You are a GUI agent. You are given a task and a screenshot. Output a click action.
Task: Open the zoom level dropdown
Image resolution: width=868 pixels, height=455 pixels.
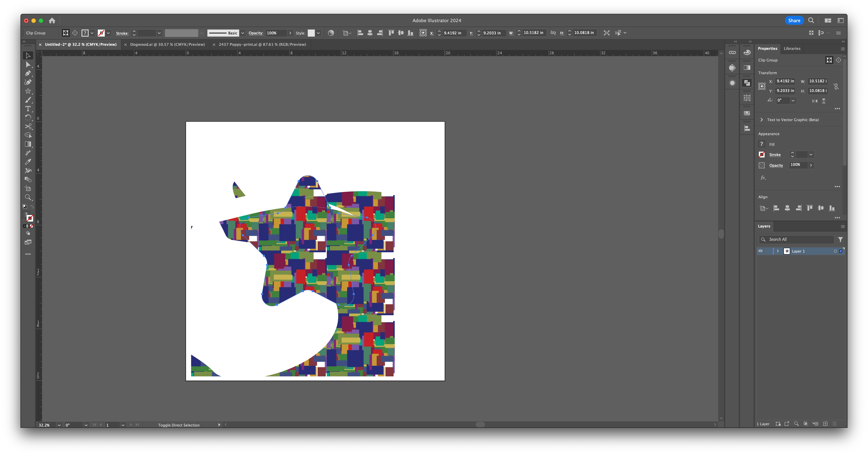point(59,425)
